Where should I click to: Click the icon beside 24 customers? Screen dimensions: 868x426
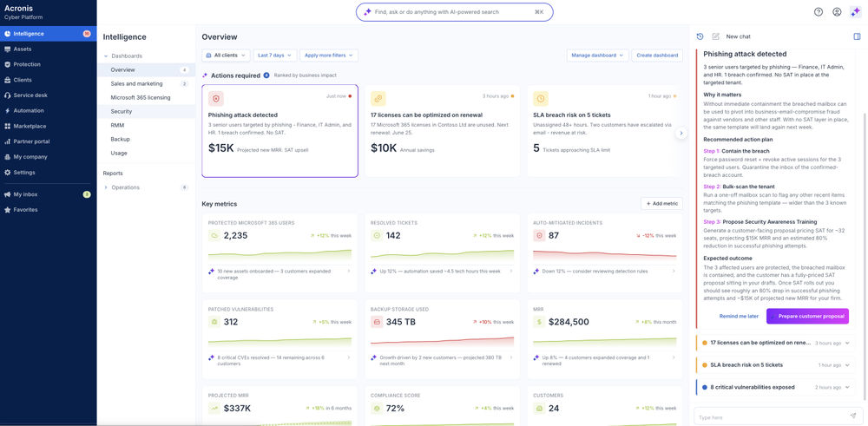539,409
